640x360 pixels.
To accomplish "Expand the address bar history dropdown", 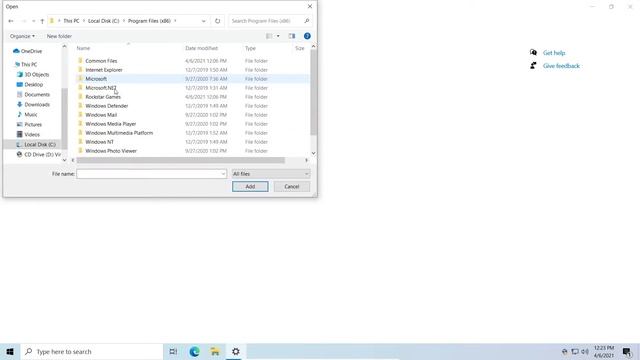I will pos(204,21).
